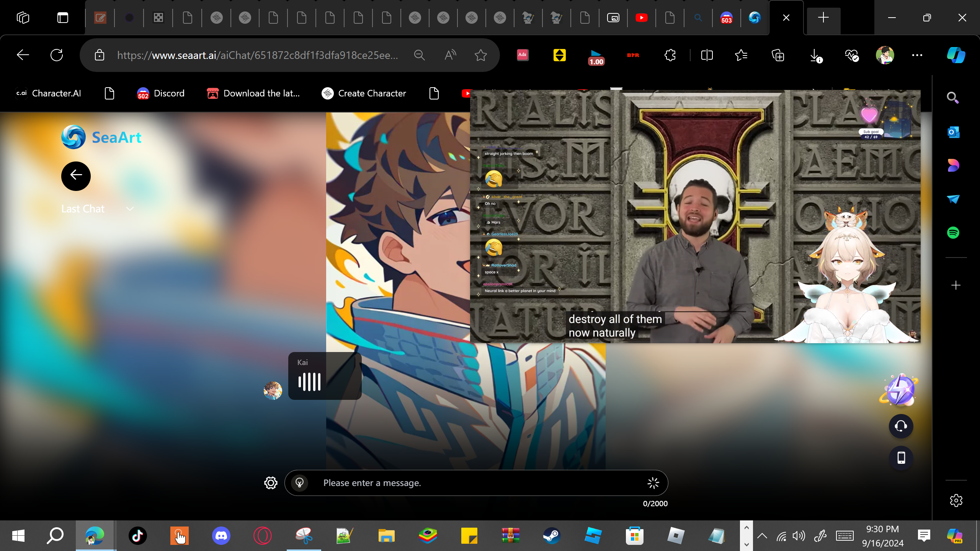Open the purple lightning planet icon

click(900, 390)
